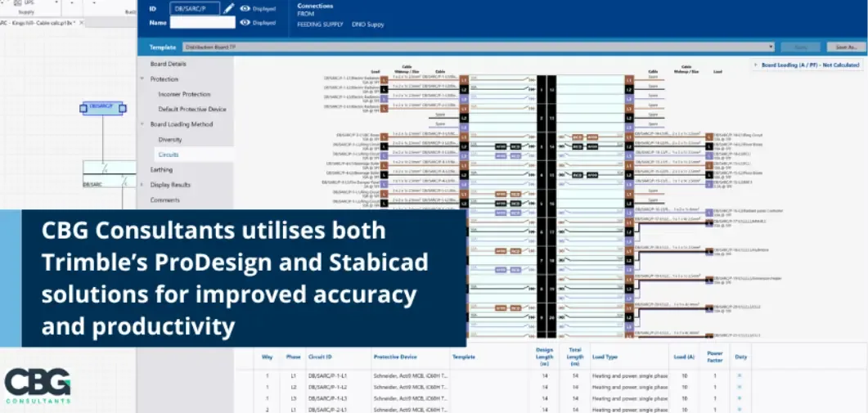Screen dimensions: 868x413
Task: Open Default Protective Device settings
Action: [x=192, y=110]
